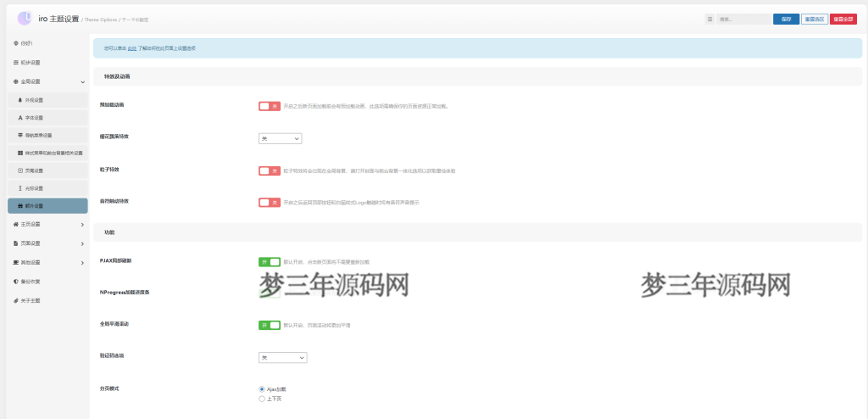Open 备份恢复 in the sidebar
This screenshot has width=868, height=419.
click(x=48, y=281)
